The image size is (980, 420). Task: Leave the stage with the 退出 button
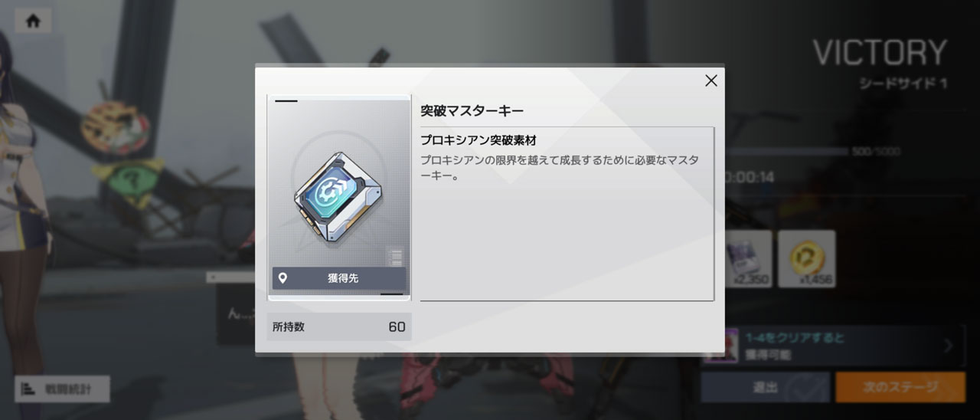click(x=766, y=388)
